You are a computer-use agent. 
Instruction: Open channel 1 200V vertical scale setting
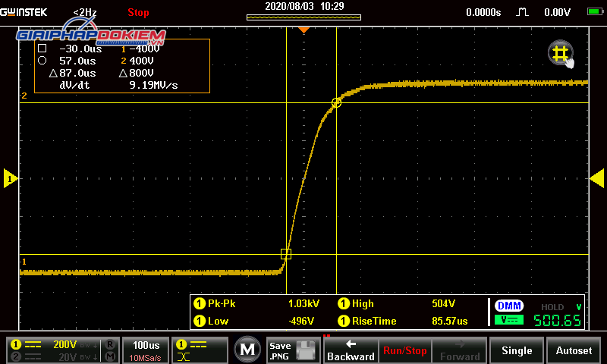click(53, 344)
